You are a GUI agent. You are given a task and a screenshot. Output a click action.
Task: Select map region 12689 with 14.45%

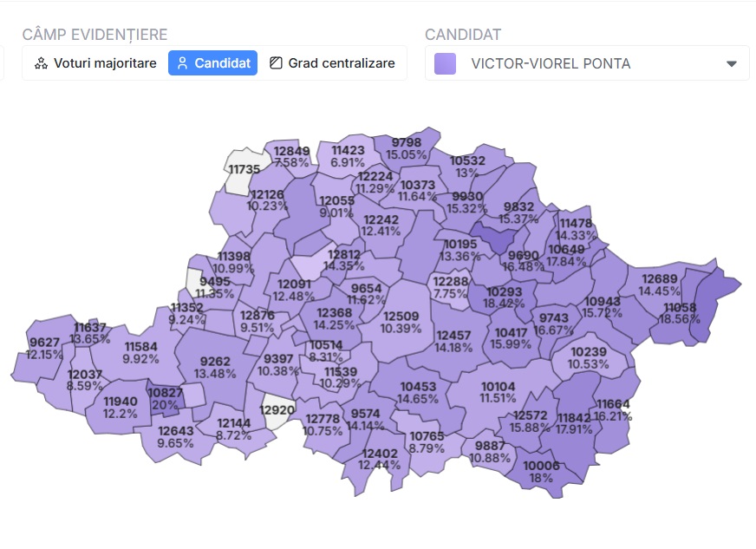(x=659, y=284)
